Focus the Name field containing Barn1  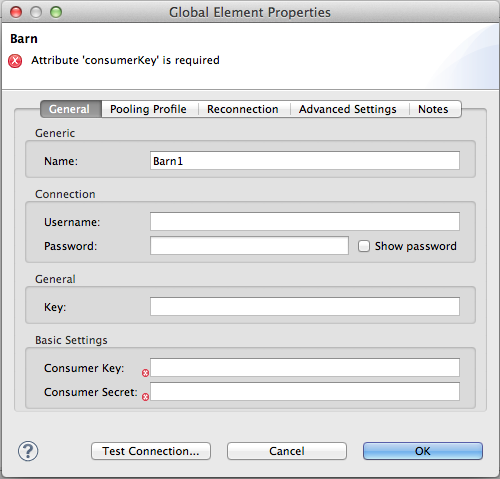pyautogui.click(x=305, y=161)
